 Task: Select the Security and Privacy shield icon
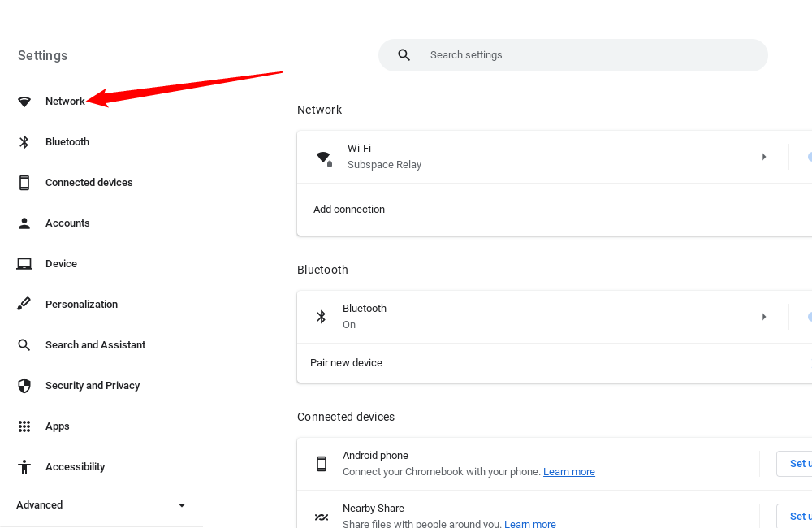tap(24, 385)
